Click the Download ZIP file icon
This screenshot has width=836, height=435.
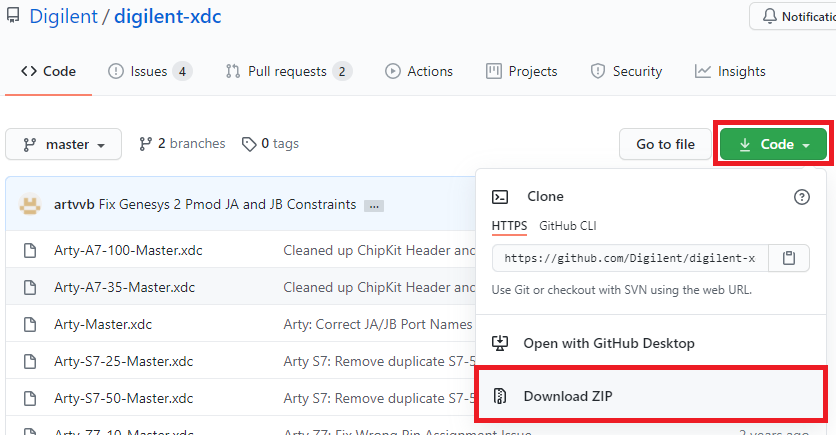coord(501,396)
